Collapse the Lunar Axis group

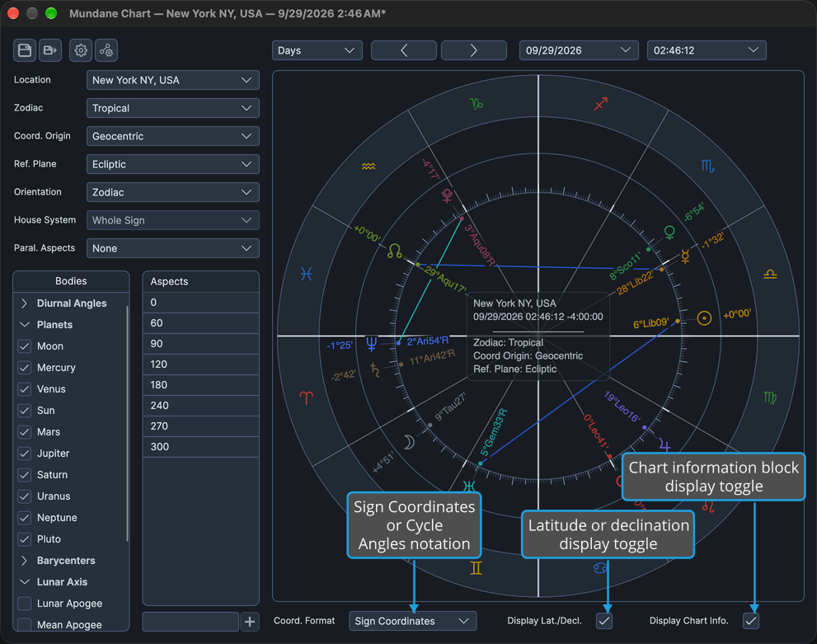pos(24,582)
